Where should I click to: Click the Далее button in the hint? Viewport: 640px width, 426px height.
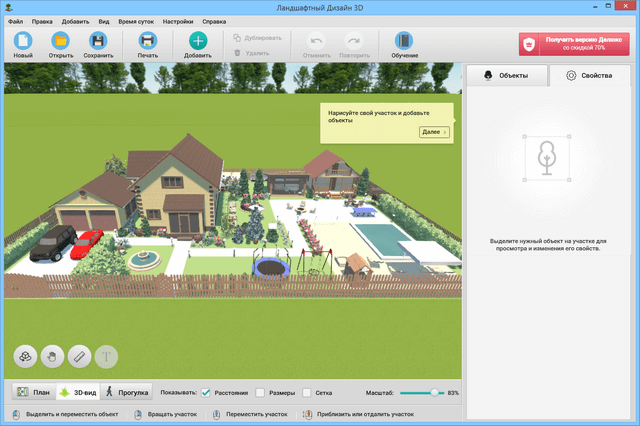point(433,132)
